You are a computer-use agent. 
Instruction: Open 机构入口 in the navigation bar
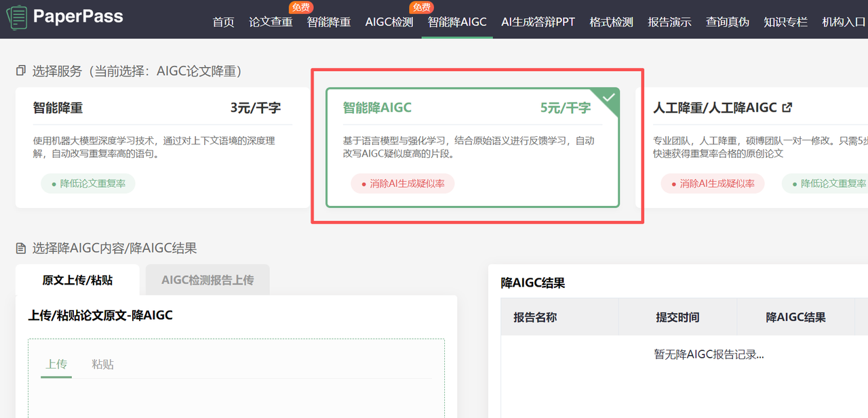(844, 22)
